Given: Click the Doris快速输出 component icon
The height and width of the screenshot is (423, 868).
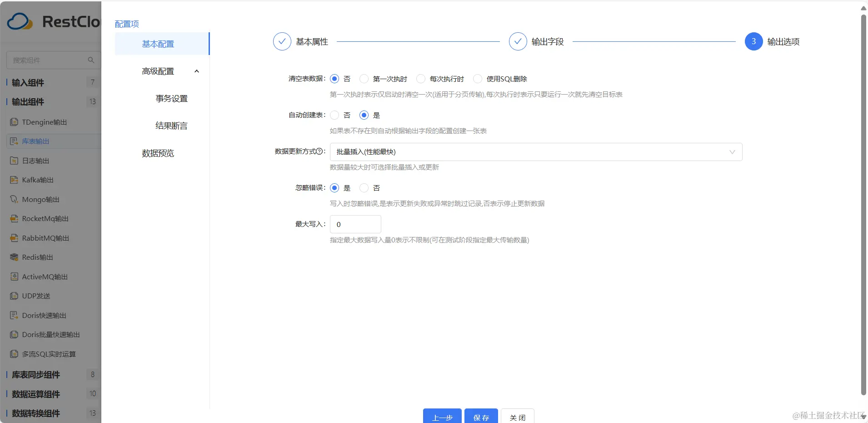Looking at the screenshot, I should pyautogui.click(x=14, y=315).
